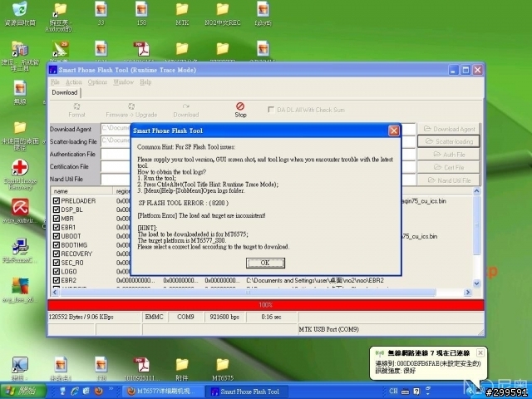Select the Download tab

pyautogui.click(x=65, y=92)
